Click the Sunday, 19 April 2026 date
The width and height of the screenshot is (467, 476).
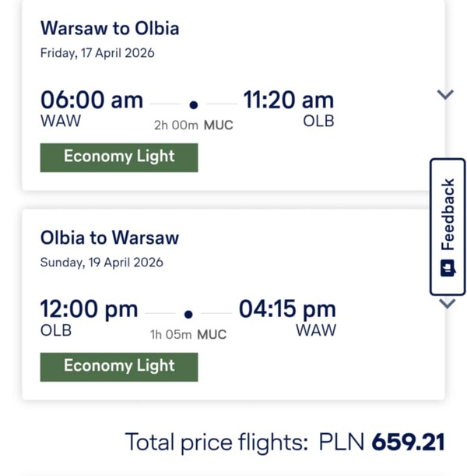coord(102,263)
